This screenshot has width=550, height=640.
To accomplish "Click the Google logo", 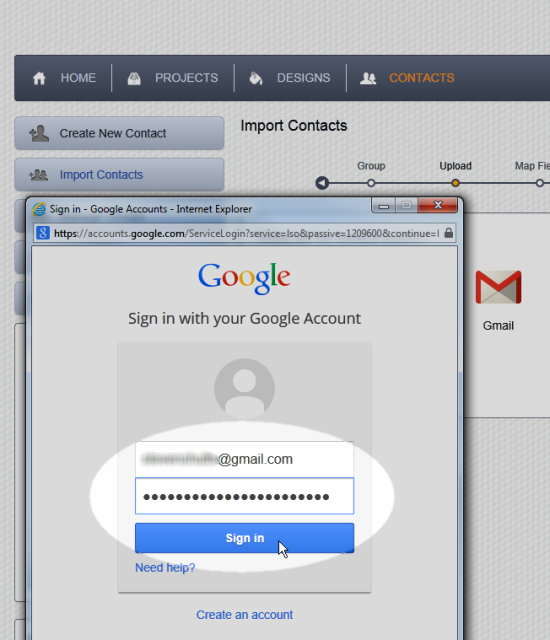I will pos(244,278).
